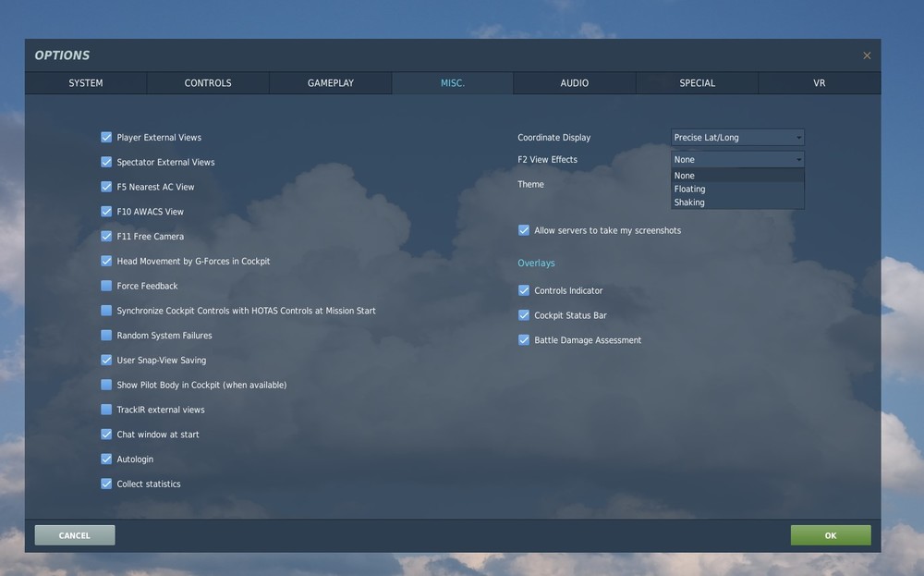Toggle Random System Failures option

click(106, 336)
